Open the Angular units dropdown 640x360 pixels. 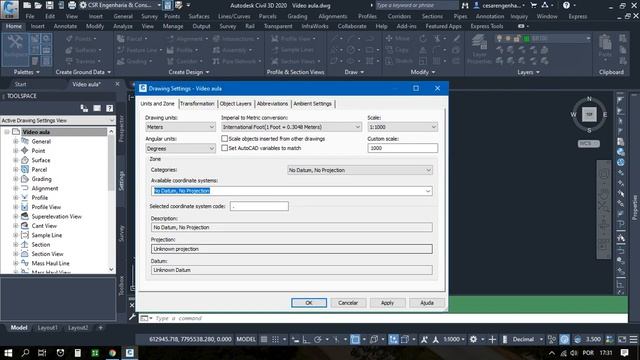click(x=180, y=149)
